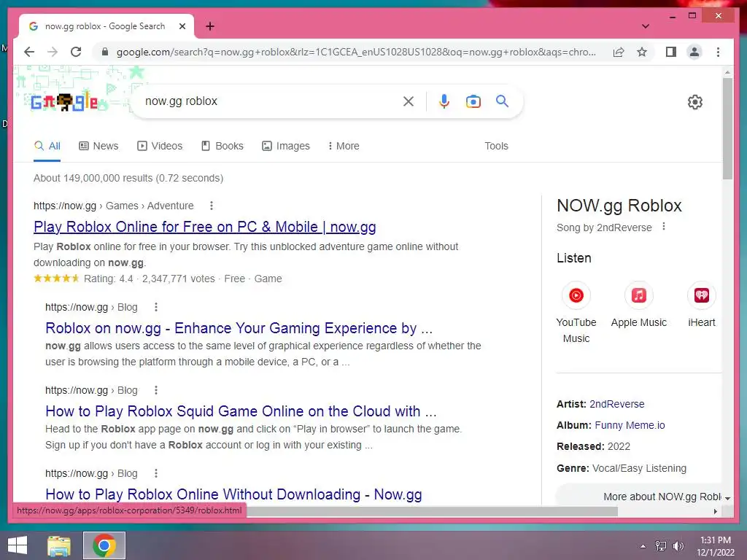Go back using the browser back arrow

29,52
